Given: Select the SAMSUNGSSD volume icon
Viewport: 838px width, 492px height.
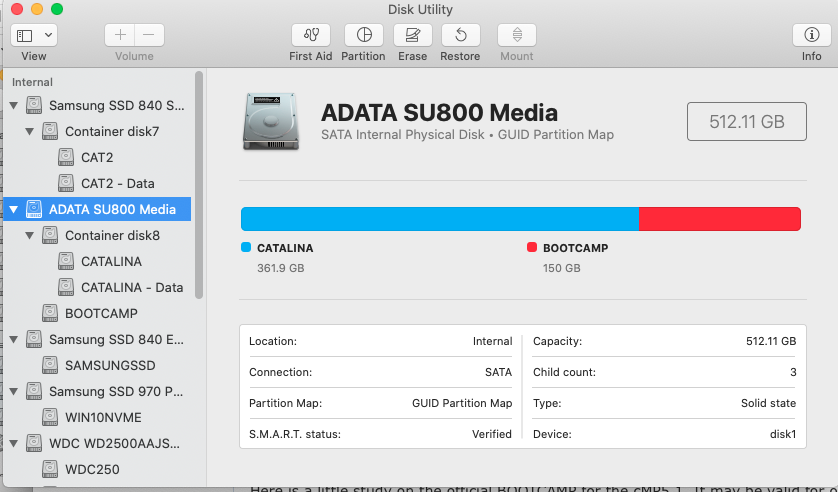Looking at the screenshot, I should (50, 365).
